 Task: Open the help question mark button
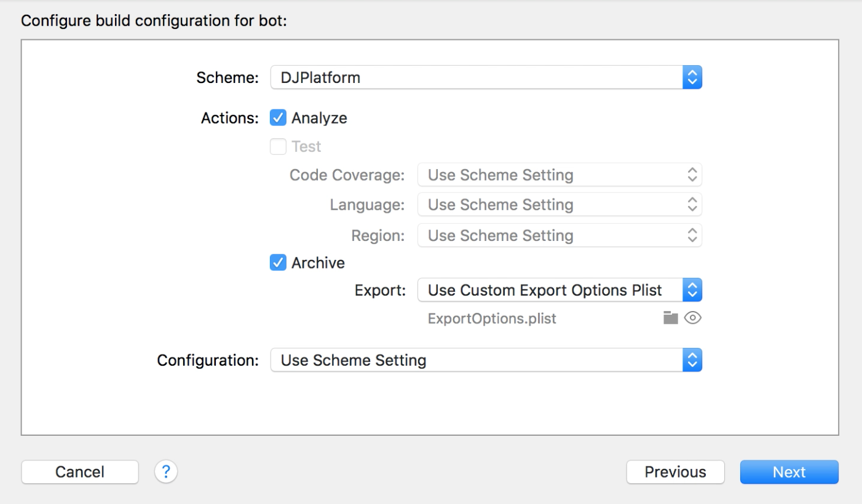click(x=165, y=471)
